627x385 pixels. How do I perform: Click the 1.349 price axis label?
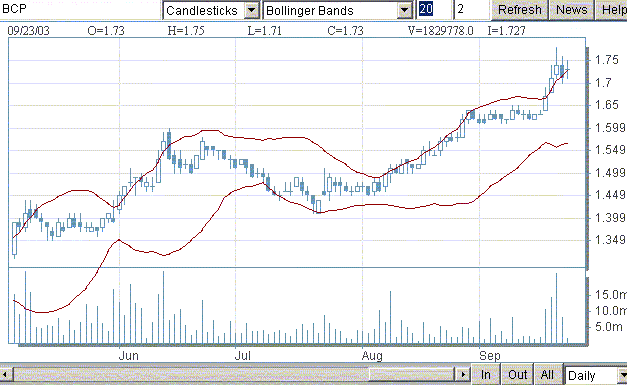pos(610,239)
